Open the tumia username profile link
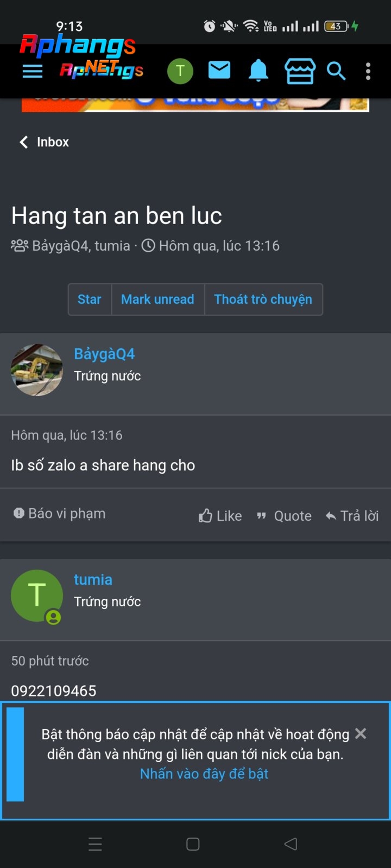This screenshot has width=391, height=868. pos(93,579)
